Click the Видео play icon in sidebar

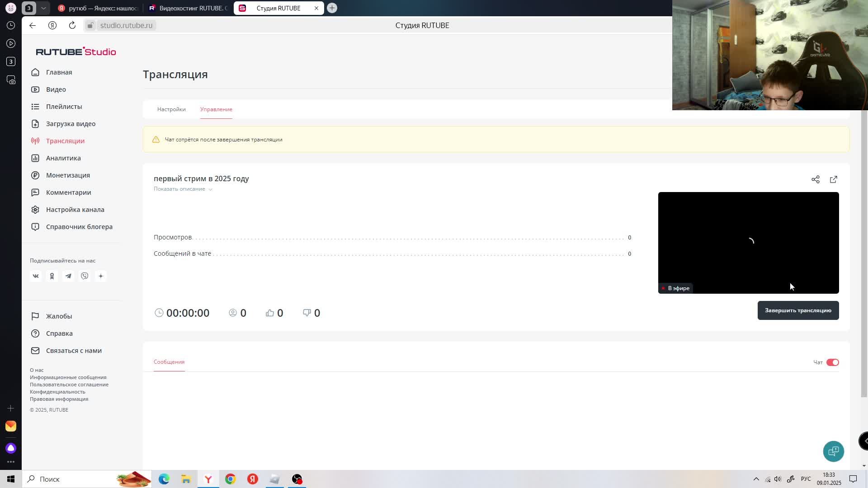tap(35, 89)
